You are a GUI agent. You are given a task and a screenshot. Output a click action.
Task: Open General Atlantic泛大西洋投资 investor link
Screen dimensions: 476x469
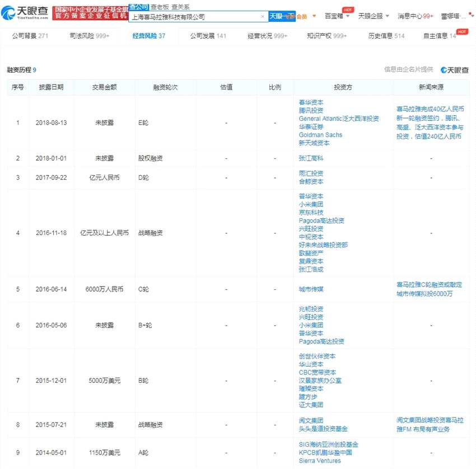[339, 119]
